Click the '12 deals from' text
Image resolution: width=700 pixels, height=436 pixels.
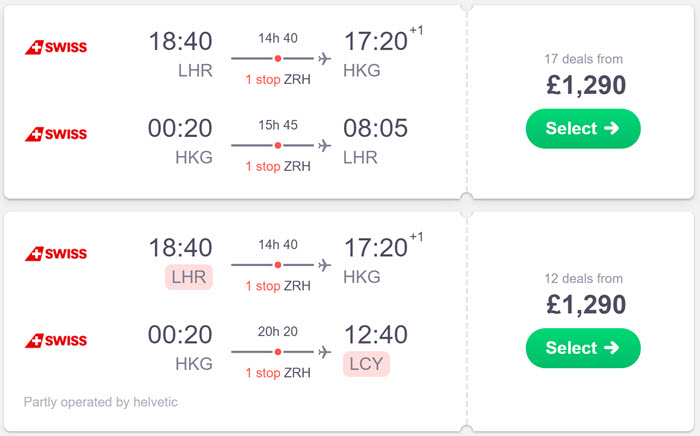(x=583, y=278)
